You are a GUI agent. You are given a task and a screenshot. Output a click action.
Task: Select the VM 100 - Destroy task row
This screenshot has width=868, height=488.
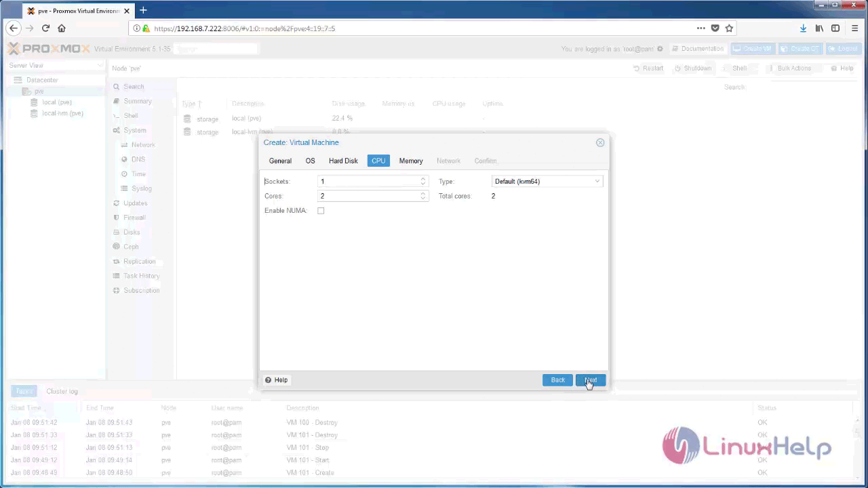pyautogui.click(x=431, y=422)
